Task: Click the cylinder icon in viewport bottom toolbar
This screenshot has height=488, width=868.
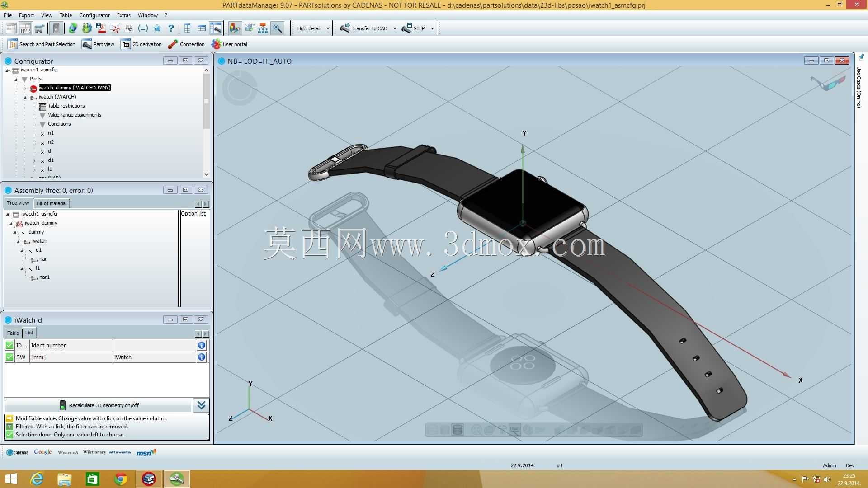Action: [458, 430]
